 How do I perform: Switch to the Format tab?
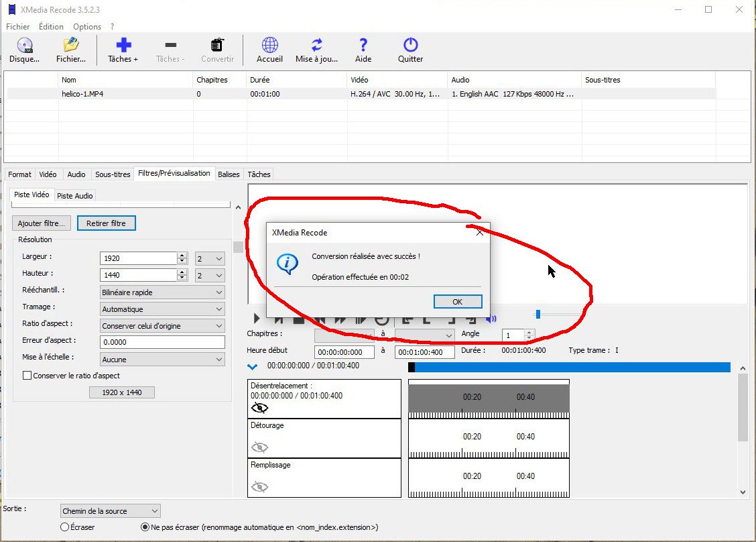(19, 174)
